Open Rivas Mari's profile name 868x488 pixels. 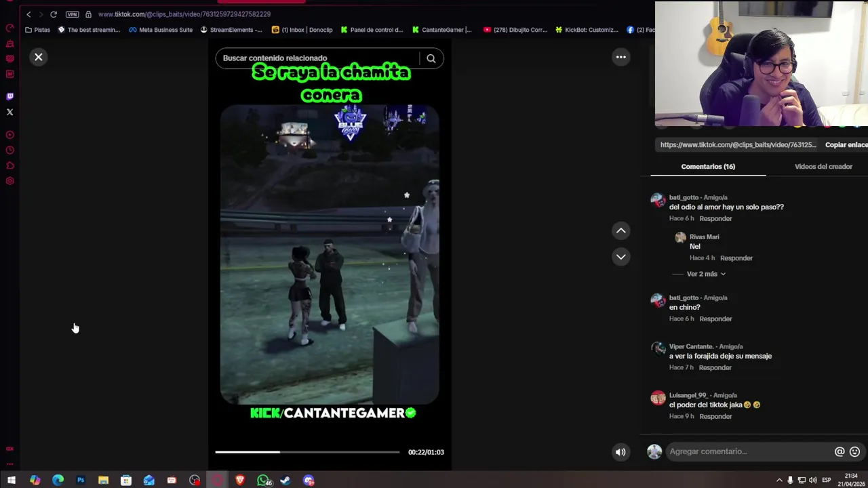[x=704, y=237]
